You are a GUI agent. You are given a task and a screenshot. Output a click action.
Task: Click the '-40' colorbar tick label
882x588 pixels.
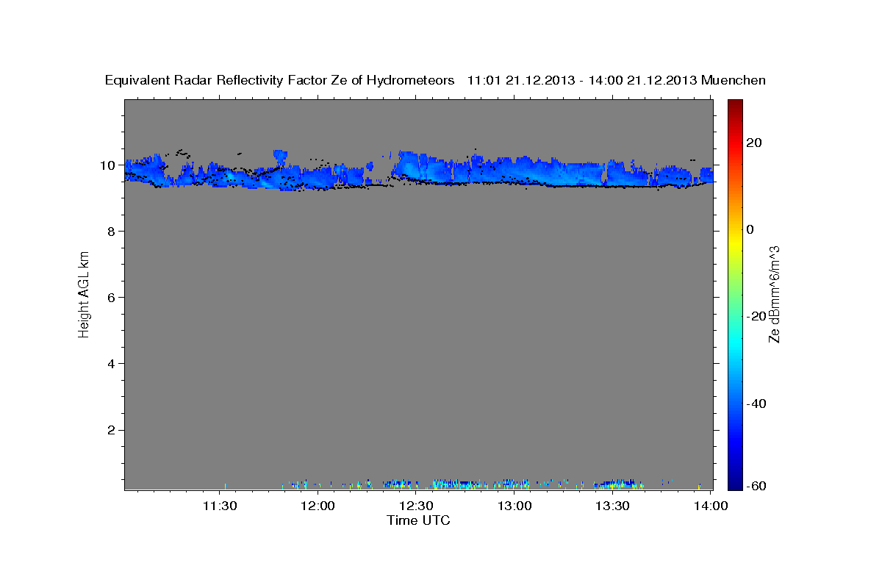coord(755,403)
